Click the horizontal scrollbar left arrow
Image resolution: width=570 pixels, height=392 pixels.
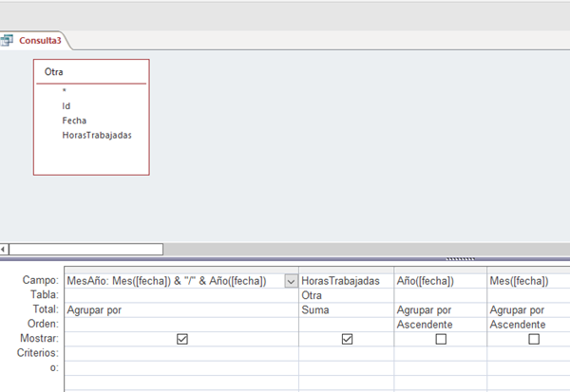tap(4, 250)
